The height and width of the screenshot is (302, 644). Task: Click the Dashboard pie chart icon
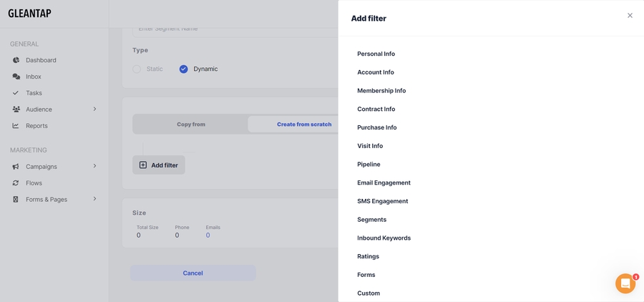click(x=16, y=60)
